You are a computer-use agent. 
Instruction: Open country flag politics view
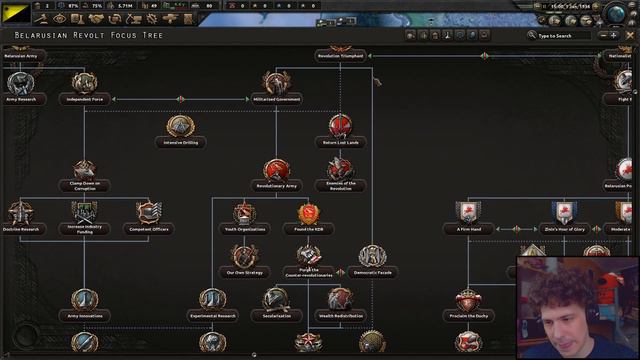click(x=16, y=13)
